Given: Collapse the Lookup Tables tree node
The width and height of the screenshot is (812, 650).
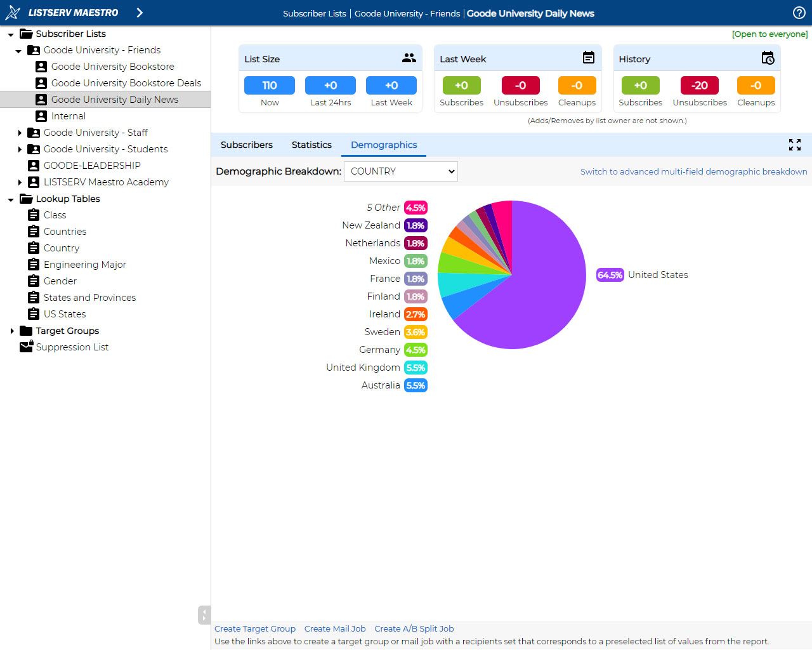Looking at the screenshot, I should click(11, 199).
